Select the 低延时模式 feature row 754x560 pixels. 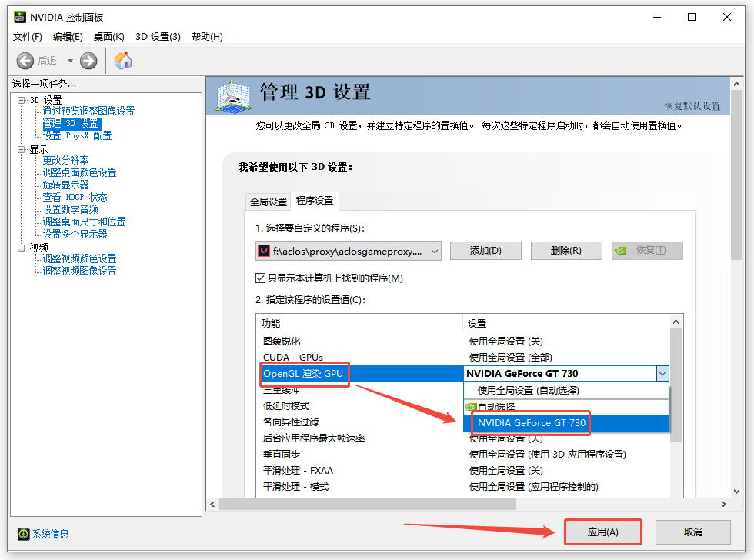[x=360, y=406]
